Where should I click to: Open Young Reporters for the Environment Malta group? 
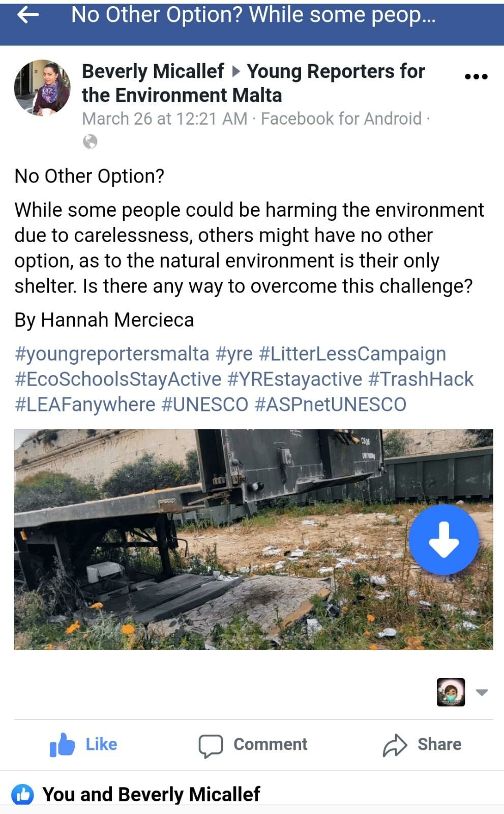[x=336, y=72]
